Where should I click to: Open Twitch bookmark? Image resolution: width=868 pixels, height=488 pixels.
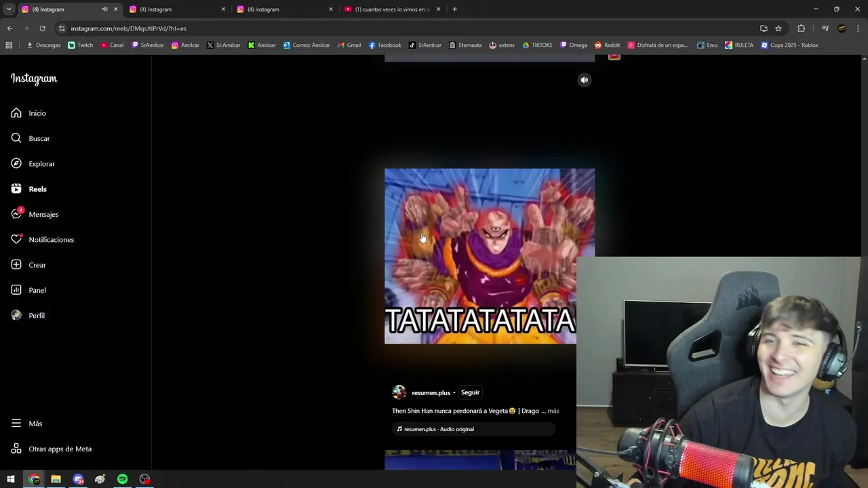pyautogui.click(x=81, y=45)
